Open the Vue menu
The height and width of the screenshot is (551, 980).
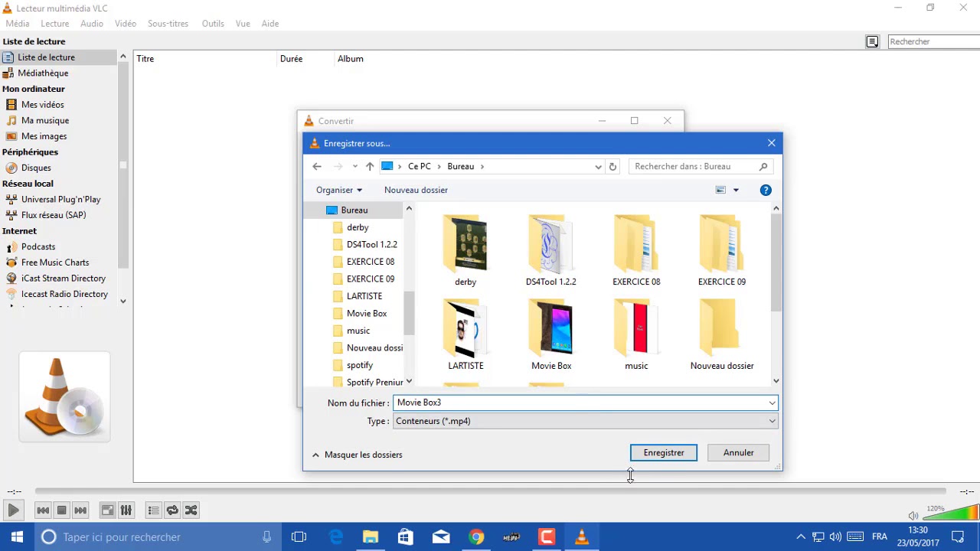(243, 24)
